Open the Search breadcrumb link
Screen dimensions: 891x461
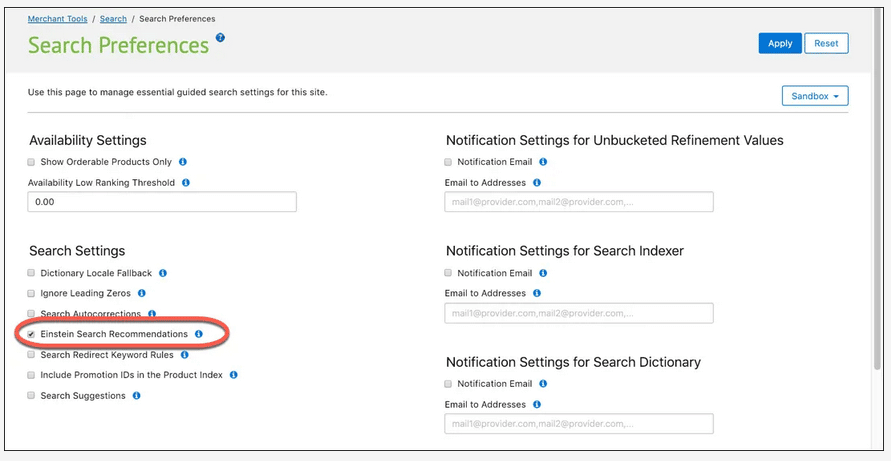(x=113, y=19)
